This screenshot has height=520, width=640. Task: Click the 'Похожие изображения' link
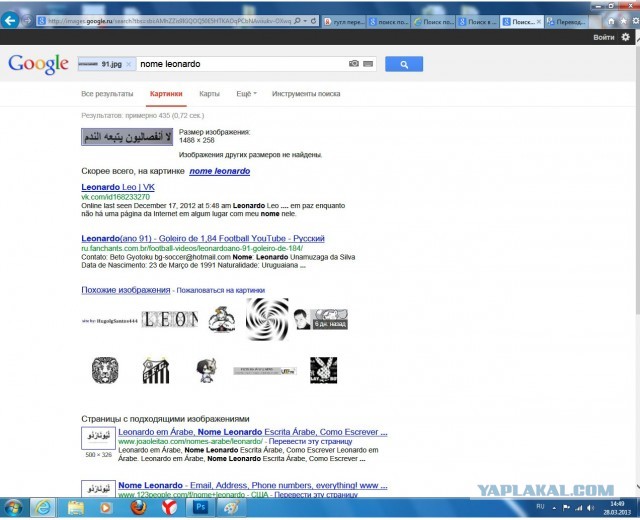[126, 290]
